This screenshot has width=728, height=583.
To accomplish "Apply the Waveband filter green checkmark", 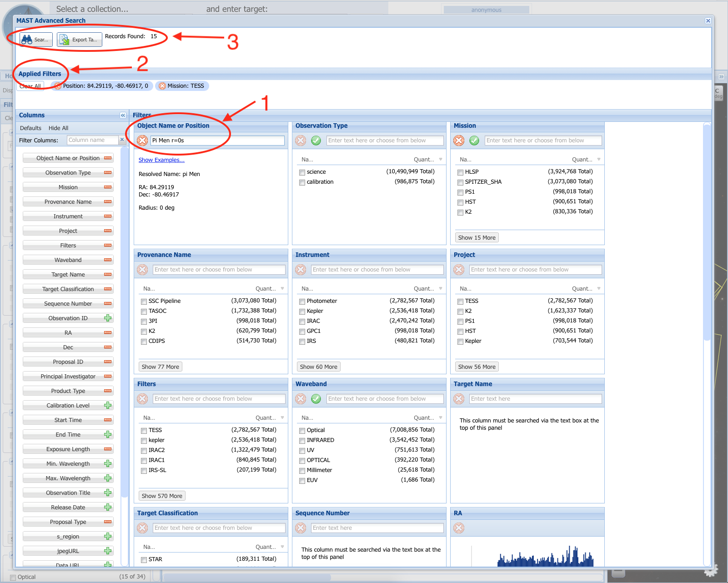I will 316,399.
